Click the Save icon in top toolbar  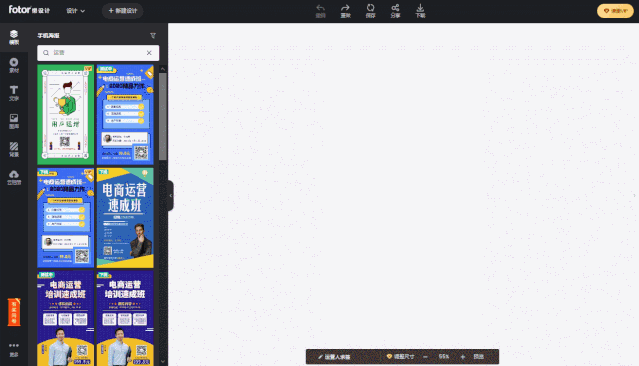(x=370, y=11)
